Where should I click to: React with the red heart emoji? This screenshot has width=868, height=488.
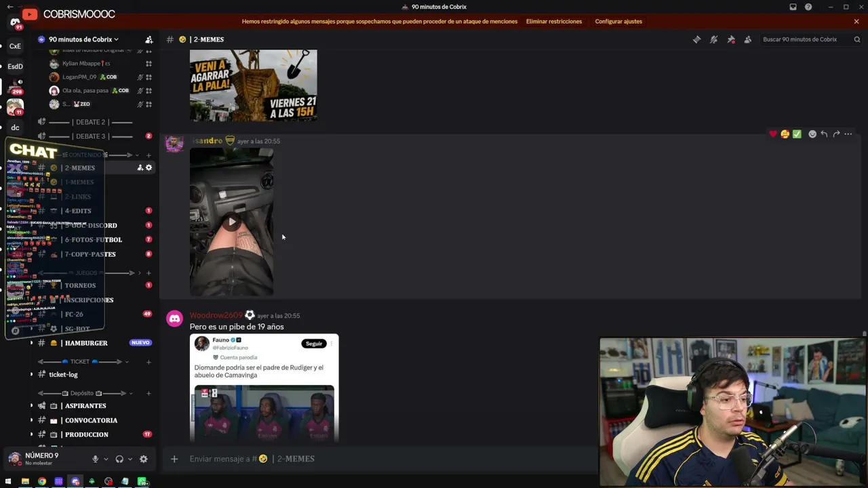[773, 134]
